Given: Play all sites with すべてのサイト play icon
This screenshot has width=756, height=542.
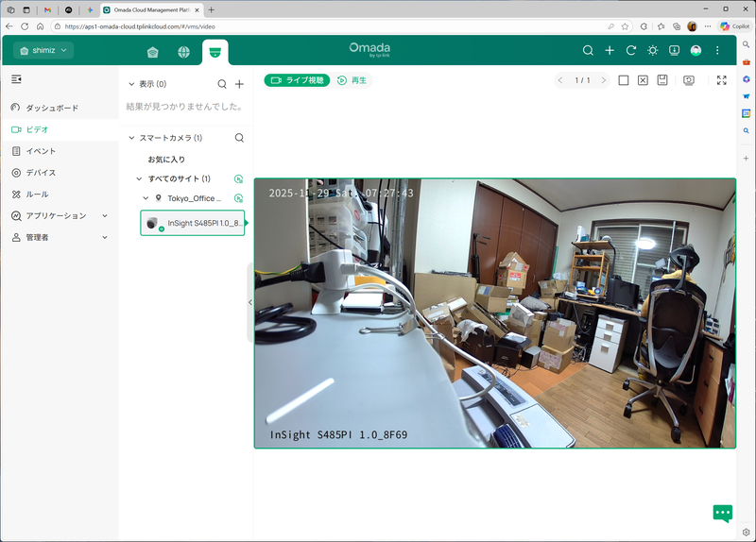Looking at the screenshot, I should click(238, 178).
